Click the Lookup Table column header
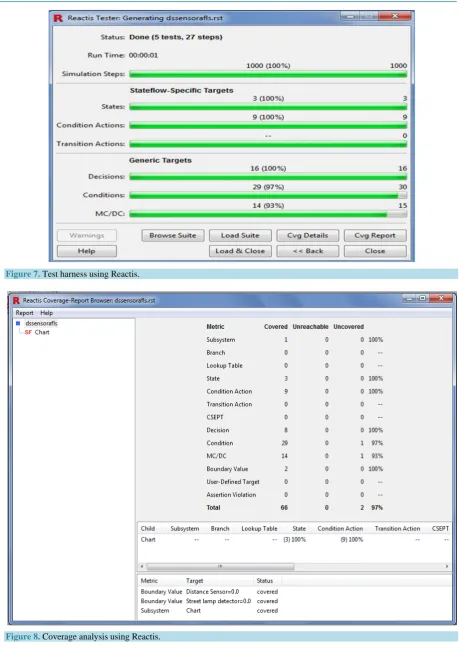 coord(259,529)
